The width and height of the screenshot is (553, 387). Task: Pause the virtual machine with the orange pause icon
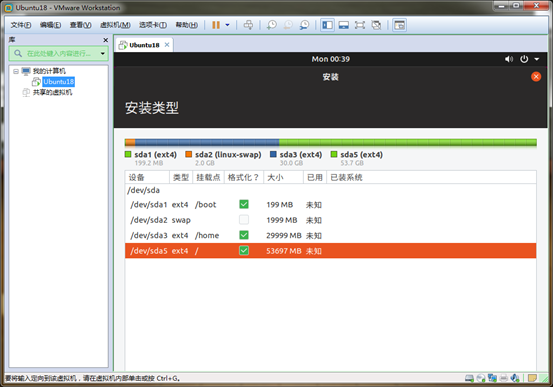216,25
